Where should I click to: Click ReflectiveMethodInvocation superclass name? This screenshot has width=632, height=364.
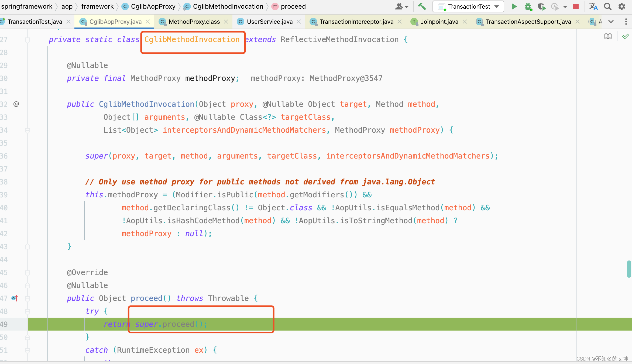tap(339, 40)
